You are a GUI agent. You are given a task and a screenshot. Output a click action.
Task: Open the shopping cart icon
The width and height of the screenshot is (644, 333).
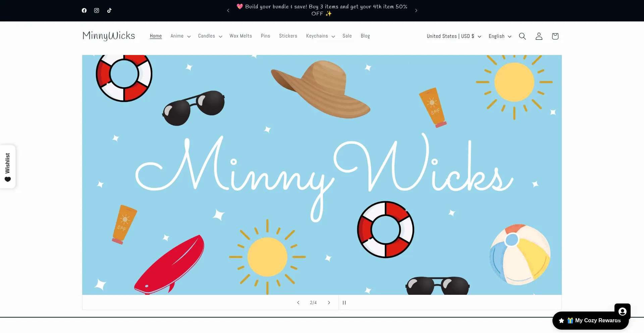pyautogui.click(x=555, y=36)
